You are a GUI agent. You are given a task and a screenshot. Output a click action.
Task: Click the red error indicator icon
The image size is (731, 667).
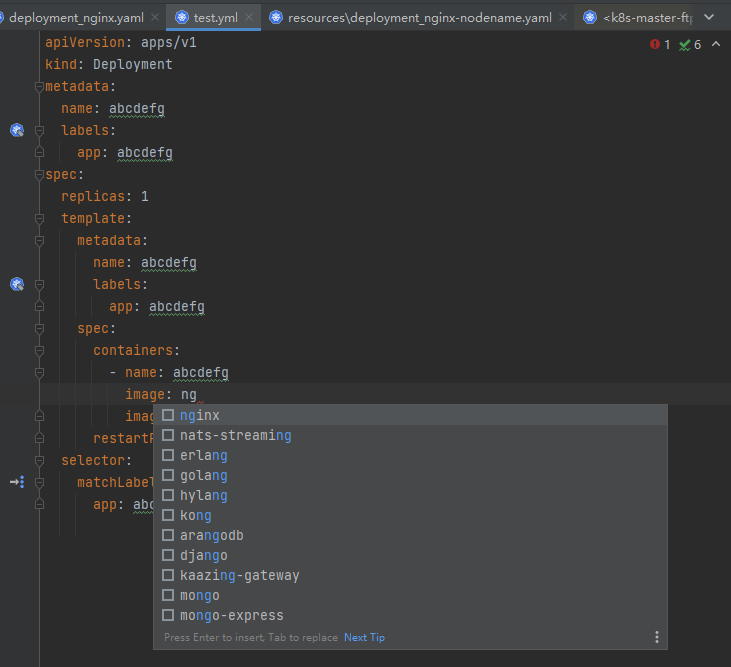(655, 45)
